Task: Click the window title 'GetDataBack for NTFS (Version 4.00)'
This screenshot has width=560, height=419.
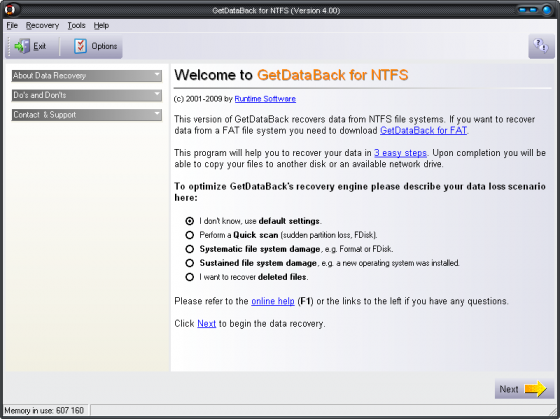Action: click(276, 10)
